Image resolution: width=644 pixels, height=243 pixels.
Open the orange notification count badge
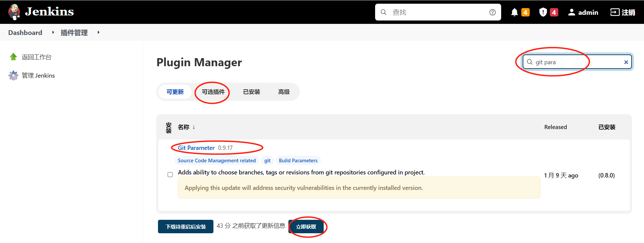525,12
